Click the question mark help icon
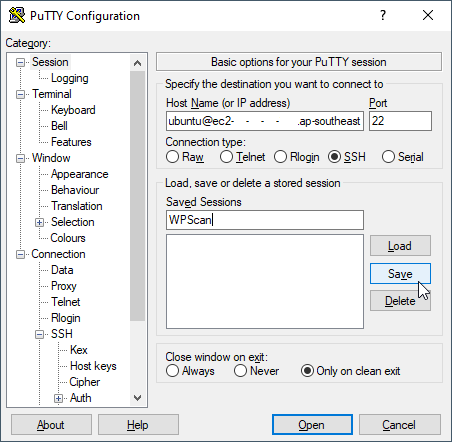Viewport: 452px width, 442px height. (383, 15)
